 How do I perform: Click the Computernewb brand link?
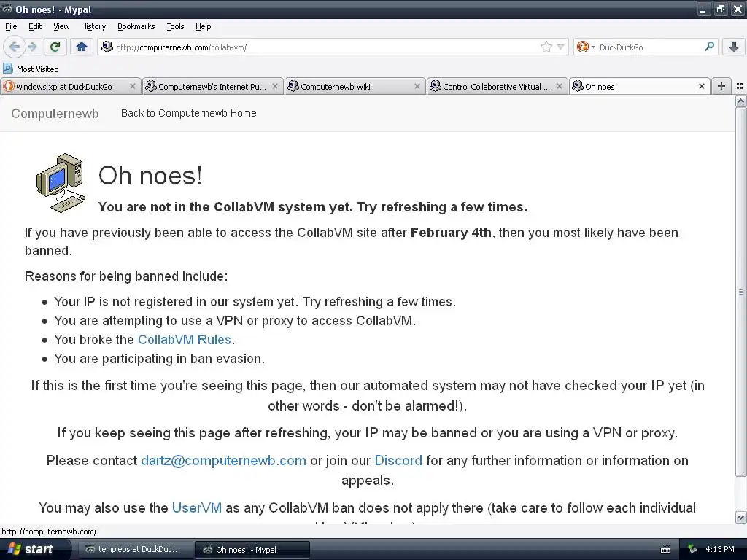pos(55,113)
